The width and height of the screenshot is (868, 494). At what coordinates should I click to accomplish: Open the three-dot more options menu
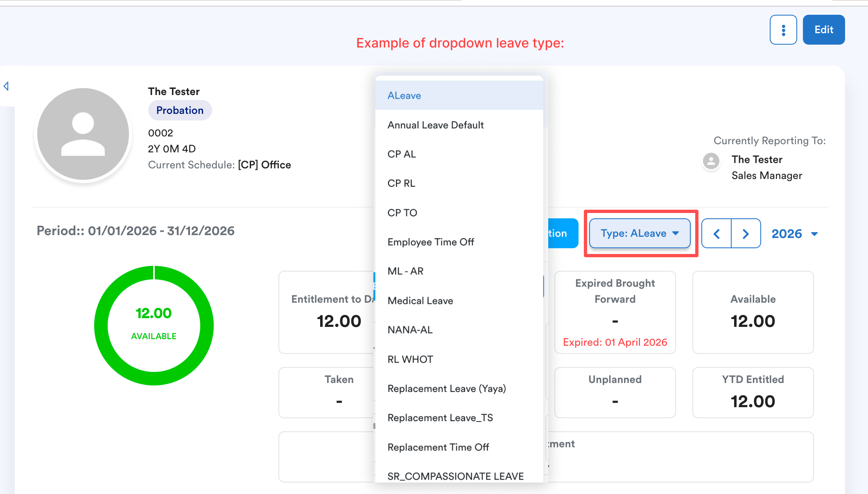click(x=783, y=30)
